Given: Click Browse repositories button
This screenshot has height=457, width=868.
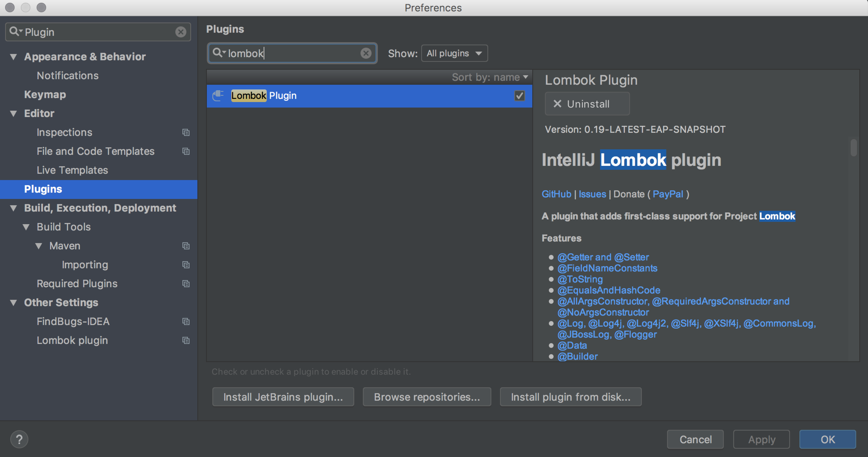Looking at the screenshot, I should pos(427,397).
